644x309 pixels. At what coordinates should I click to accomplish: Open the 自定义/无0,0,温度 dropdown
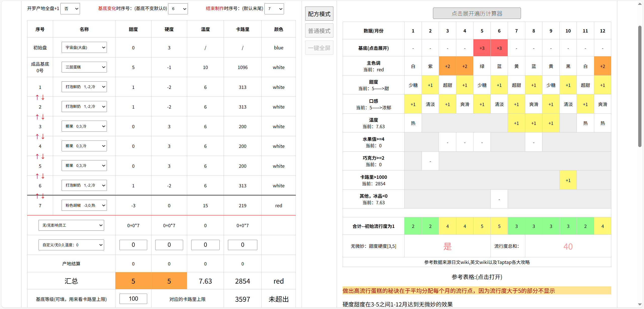[x=71, y=245]
